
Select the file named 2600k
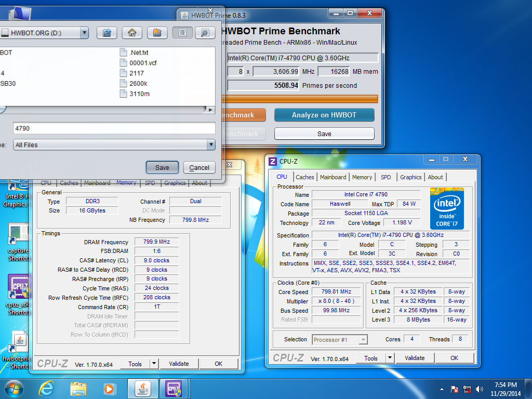134,84
